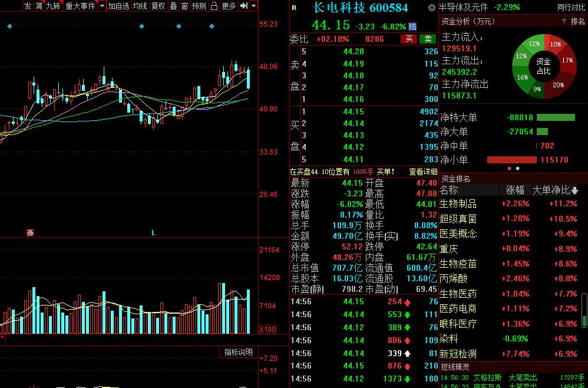Click the 简 toolbar button
Viewport: 588px width, 388px height.
point(39,6)
